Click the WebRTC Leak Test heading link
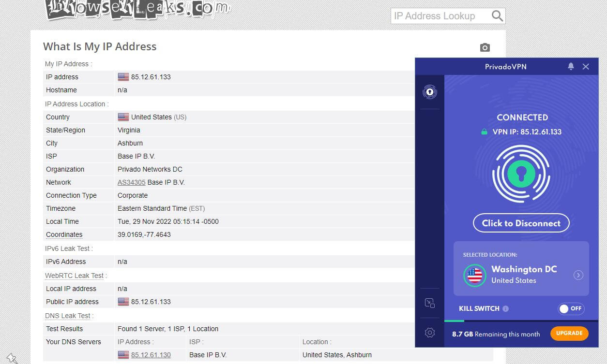Viewport: 607px width, 364px height. click(74, 276)
